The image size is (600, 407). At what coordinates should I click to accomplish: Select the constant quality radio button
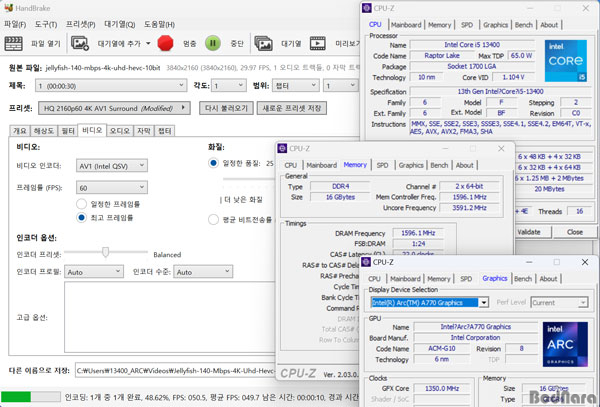[x=213, y=163]
